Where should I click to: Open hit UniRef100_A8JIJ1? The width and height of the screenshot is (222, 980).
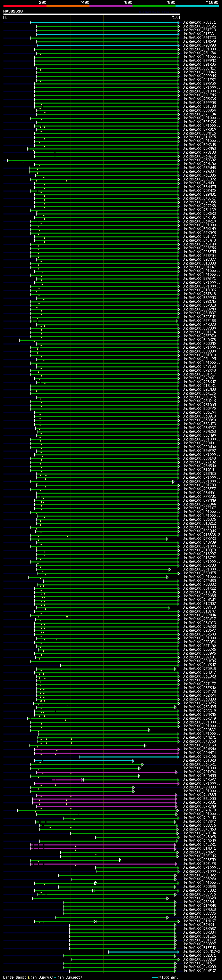pyautogui.click(x=199, y=23)
